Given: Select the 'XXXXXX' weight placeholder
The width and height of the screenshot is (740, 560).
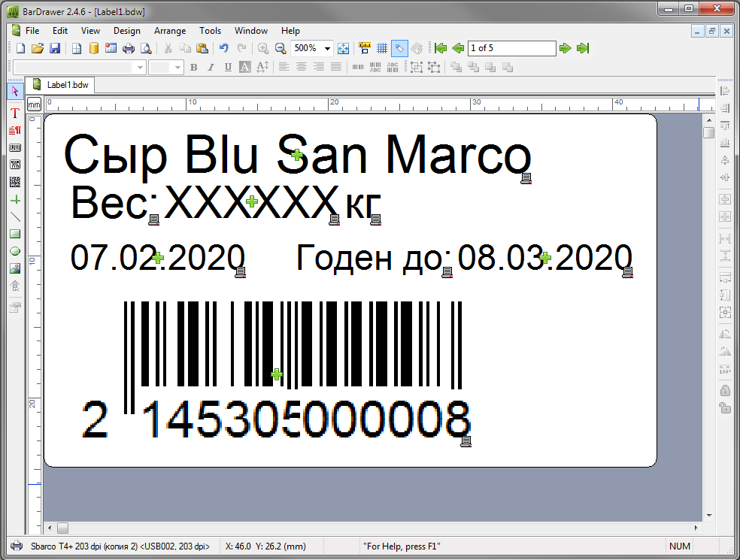Looking at the screenshot, I should pyautogui.click(x=251, y=202).
